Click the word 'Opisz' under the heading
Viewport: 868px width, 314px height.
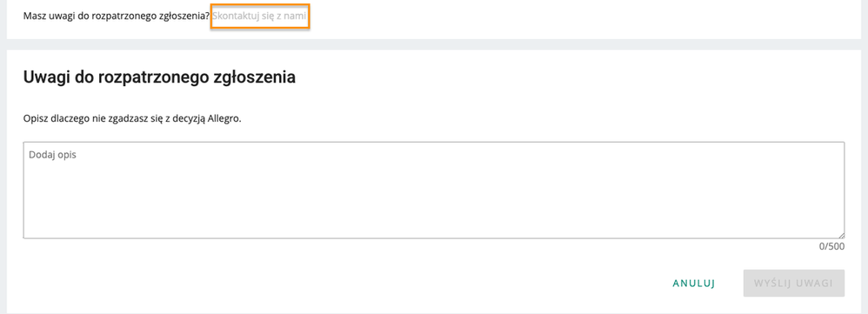[35, 119]
